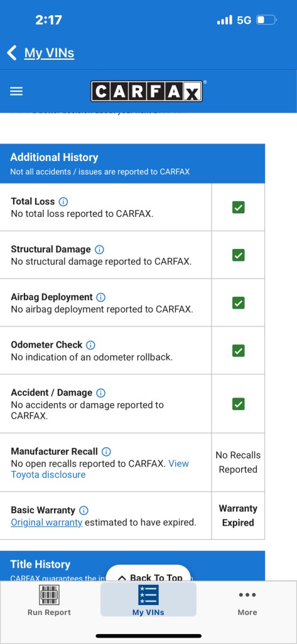Open the View Toyota disclosure link
Screen dimensions: 297x644
pyautogui.click(x=100, y=469)
